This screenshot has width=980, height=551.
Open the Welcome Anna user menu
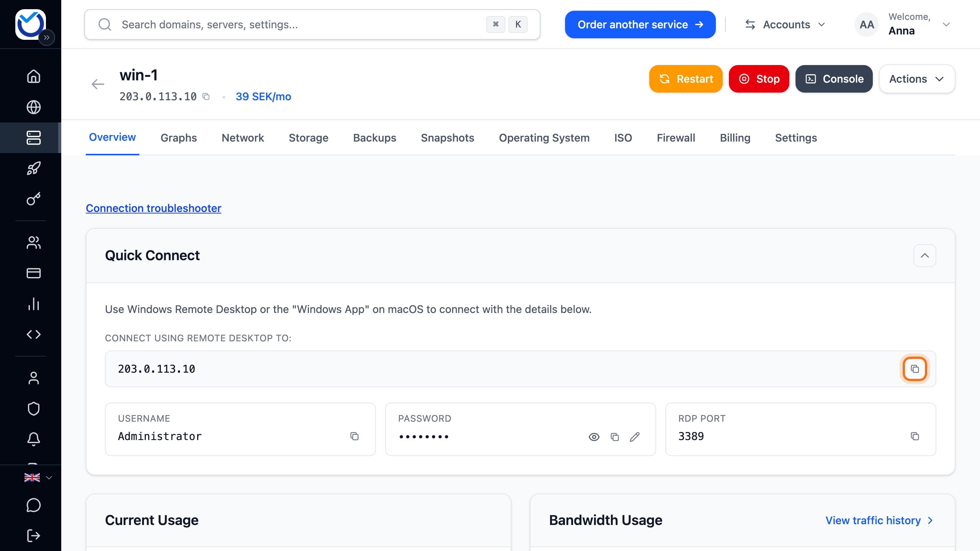(903, 24)
